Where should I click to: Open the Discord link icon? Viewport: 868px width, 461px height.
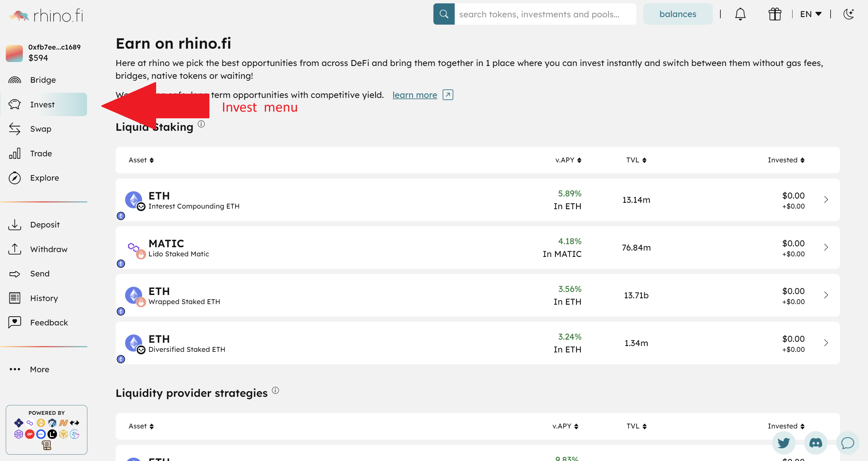tap(815, 442)
